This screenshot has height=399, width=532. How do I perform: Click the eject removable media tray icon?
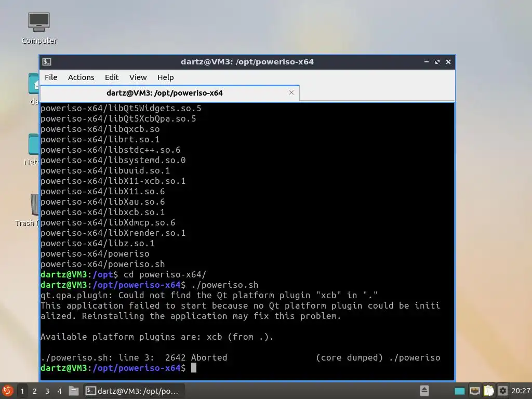(424, 391)
